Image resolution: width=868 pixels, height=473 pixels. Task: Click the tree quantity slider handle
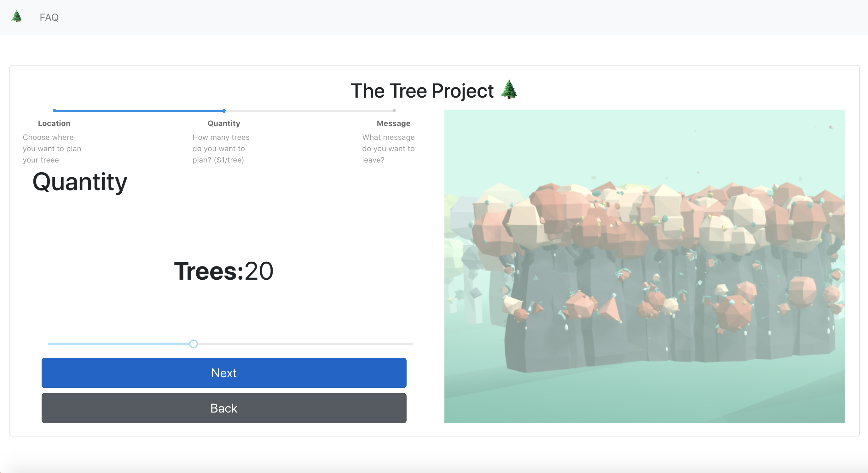point(194,344)
